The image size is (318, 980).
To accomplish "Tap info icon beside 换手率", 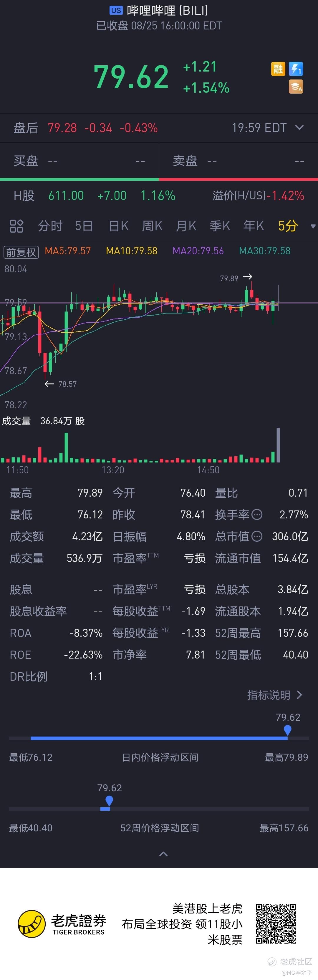I will click(257, 515).
